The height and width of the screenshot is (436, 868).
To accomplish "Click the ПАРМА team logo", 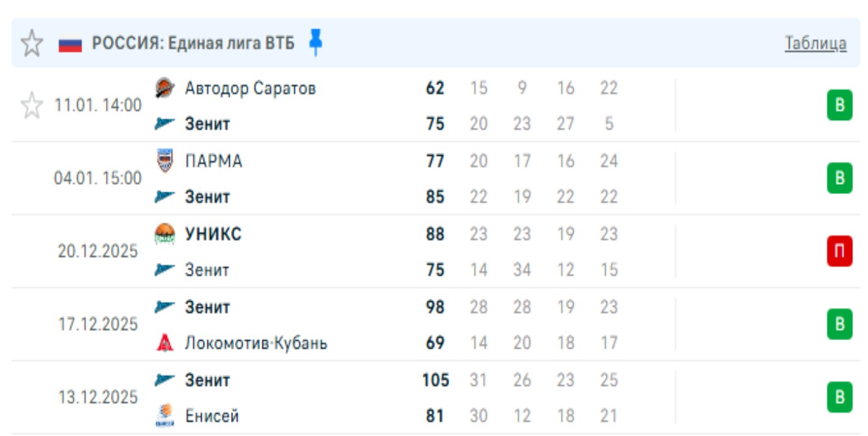I will [165, 161].
